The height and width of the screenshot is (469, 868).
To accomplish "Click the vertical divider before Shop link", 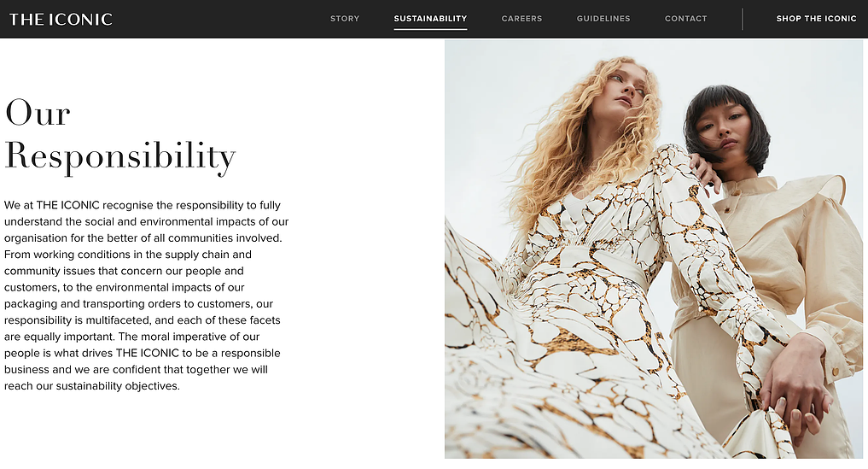I will click(x=742, y=19).
